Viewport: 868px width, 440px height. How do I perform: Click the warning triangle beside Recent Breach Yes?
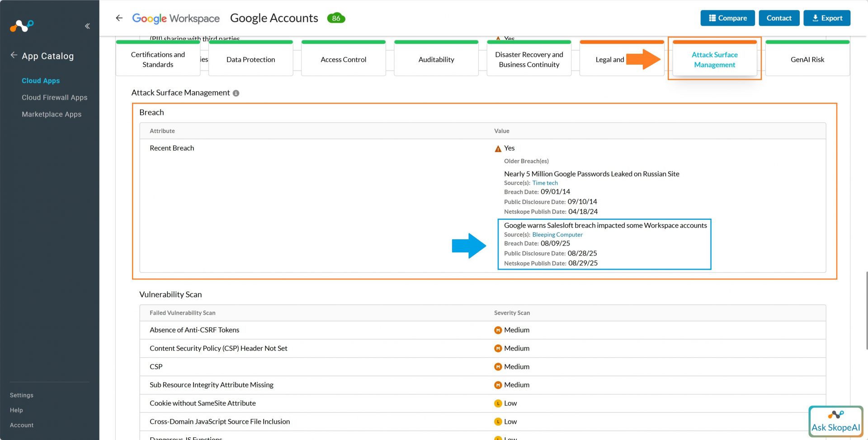(x=498, y=149)
